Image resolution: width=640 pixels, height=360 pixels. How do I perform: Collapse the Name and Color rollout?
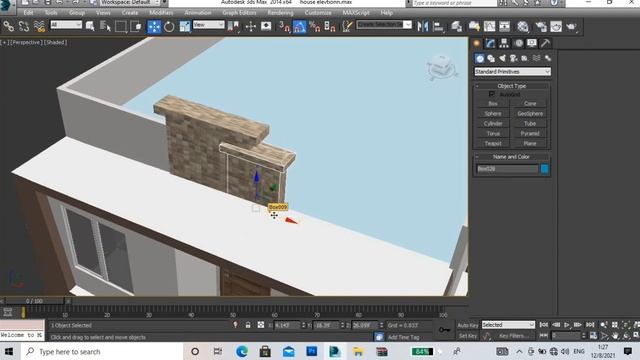512,157
